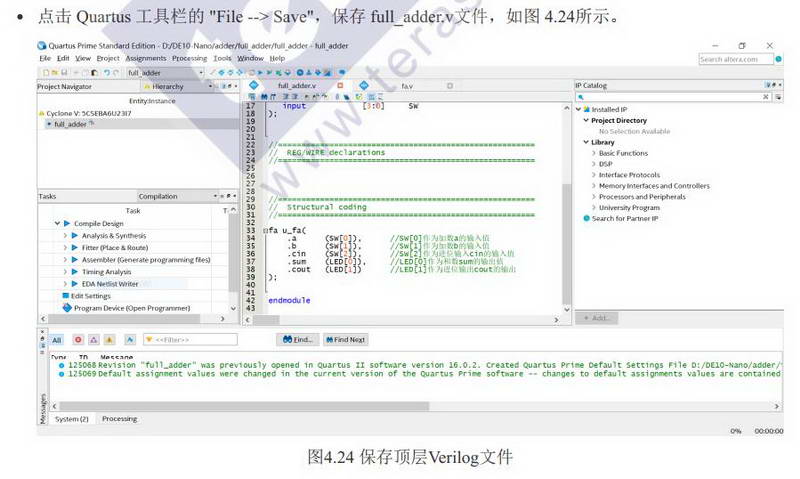Open the full_adder revision dropdown
This screenshot has width=800, height=479.
click(x=201, y=73)
